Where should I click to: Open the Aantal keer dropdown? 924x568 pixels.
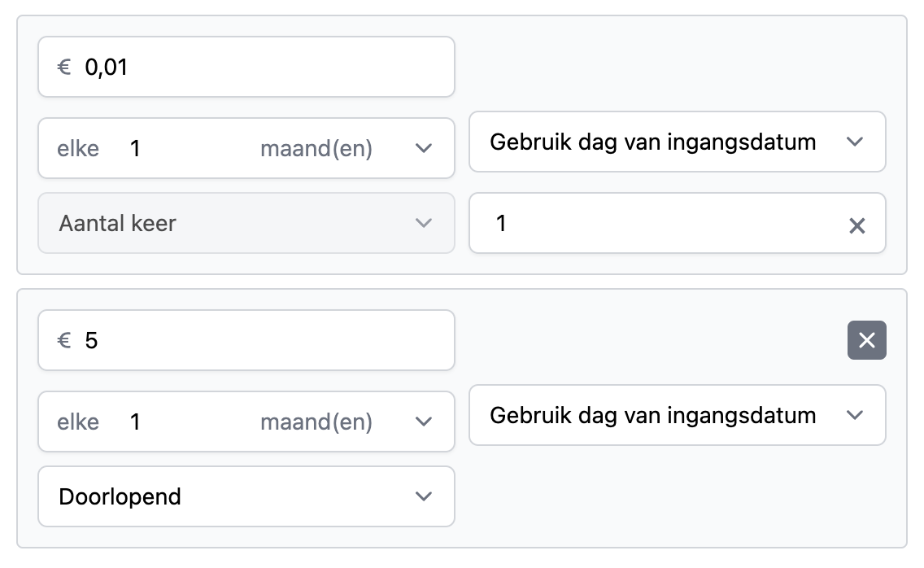pyautogui.click(x=246, y=223)
